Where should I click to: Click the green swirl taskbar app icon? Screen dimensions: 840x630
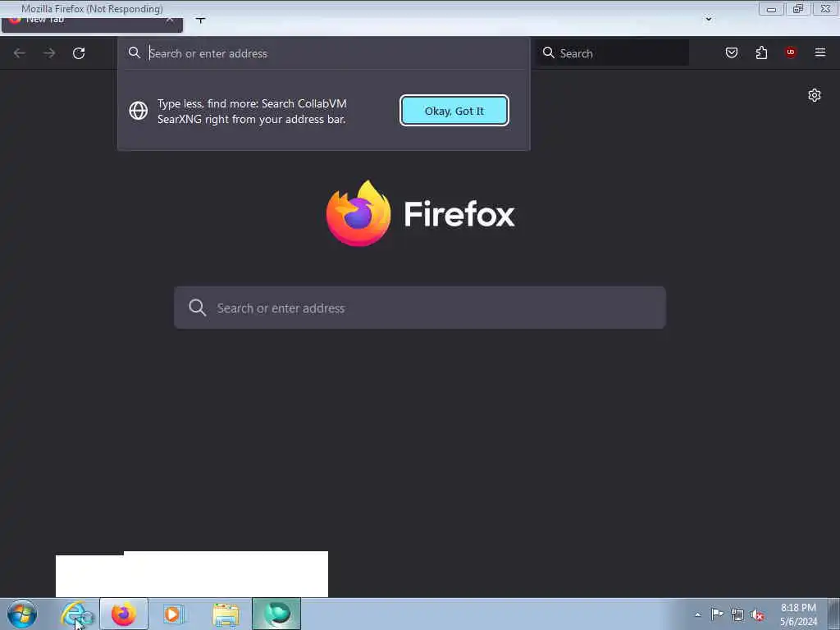point(276,614)
